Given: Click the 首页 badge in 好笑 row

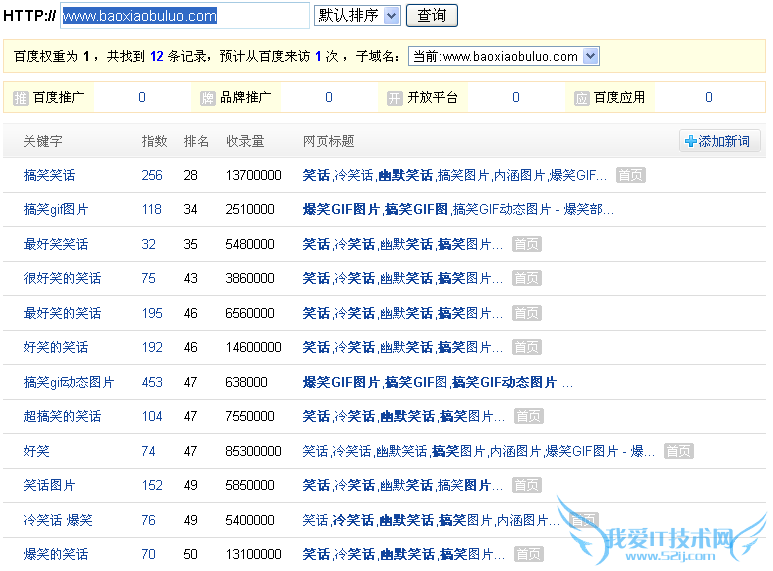Looking at the screenshot, I should point(679,451).
